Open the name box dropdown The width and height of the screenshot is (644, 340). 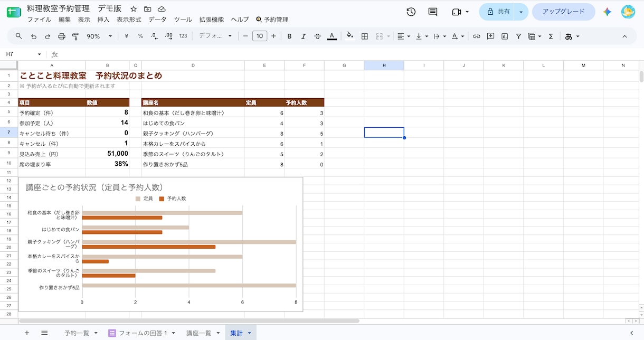39,54
